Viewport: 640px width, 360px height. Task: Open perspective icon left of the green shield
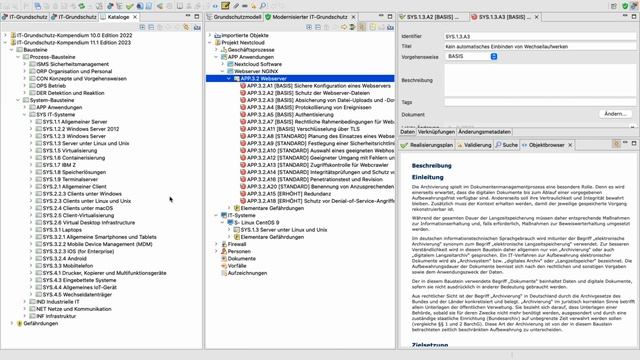[614, 6]
